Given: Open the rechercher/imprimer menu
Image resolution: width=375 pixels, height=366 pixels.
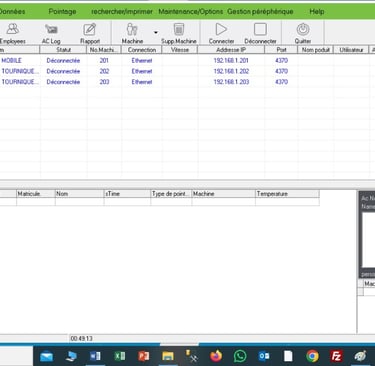Looking at the screenshot, I should click(x=122, y=12).
